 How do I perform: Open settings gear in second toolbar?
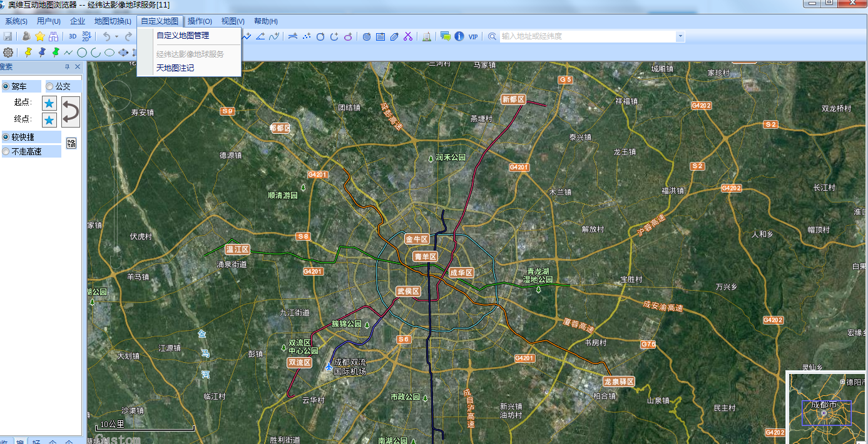[8, 52]
